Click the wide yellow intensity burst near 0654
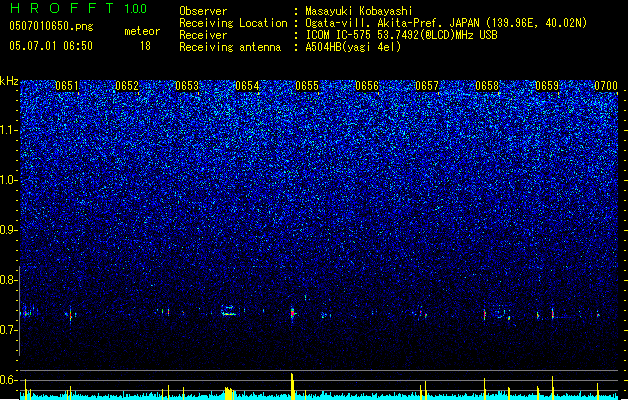This screenshot has width=629, height=400. click(x=229, y=393)
